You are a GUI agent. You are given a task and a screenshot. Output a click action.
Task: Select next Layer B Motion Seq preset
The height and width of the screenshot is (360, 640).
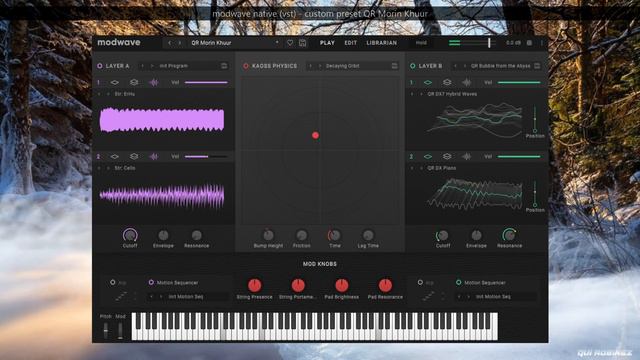click(468, 297)
